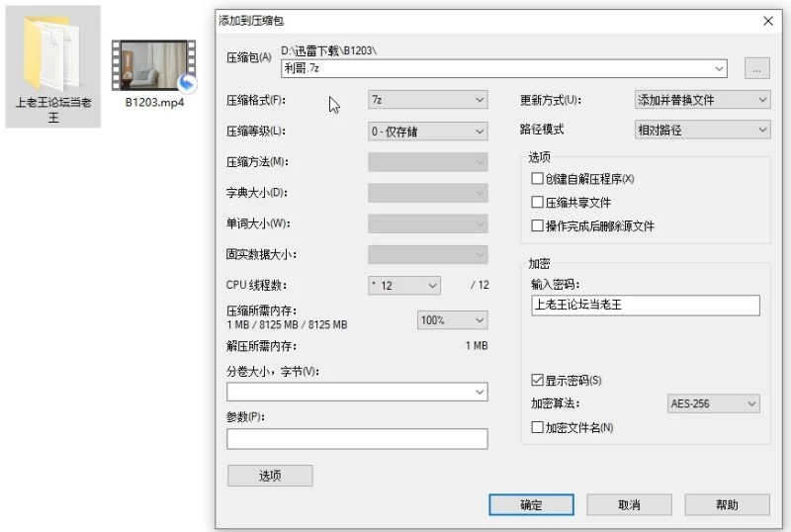Image resolution: width=791 pixels, height=532 pixels.
Task: Enable 加密文件名 checkbox
Action: pyautogui.click(x=538, y=428)
